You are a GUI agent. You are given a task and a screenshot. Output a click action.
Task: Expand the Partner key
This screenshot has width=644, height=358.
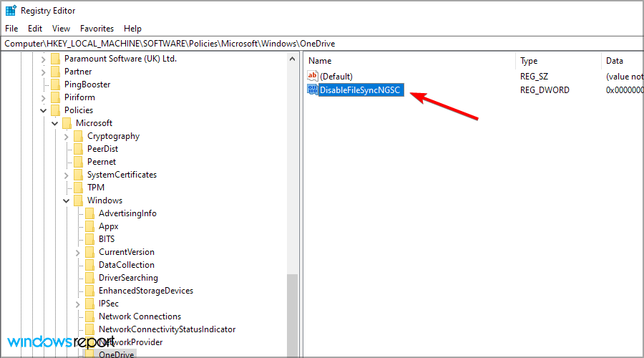[43, 72]
